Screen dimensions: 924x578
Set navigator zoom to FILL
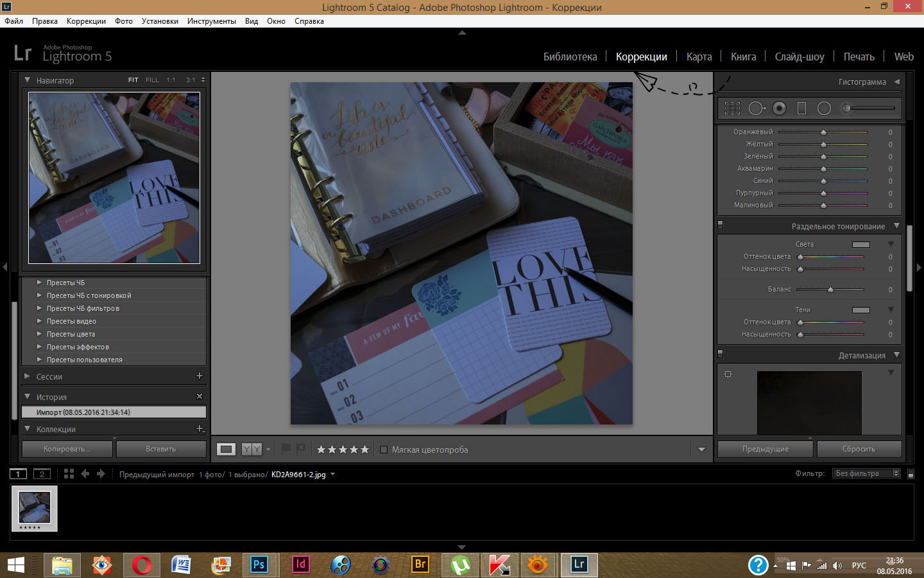152,80
